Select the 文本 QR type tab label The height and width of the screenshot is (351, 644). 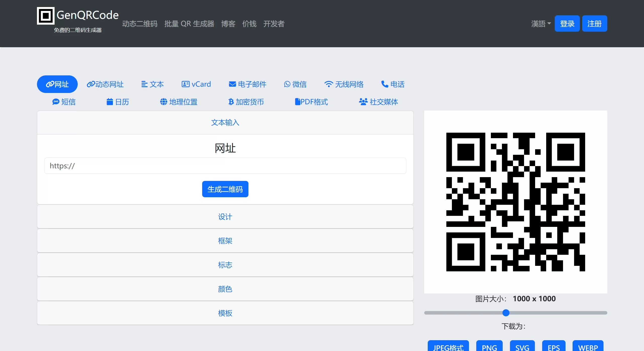(x=157, y=84)
